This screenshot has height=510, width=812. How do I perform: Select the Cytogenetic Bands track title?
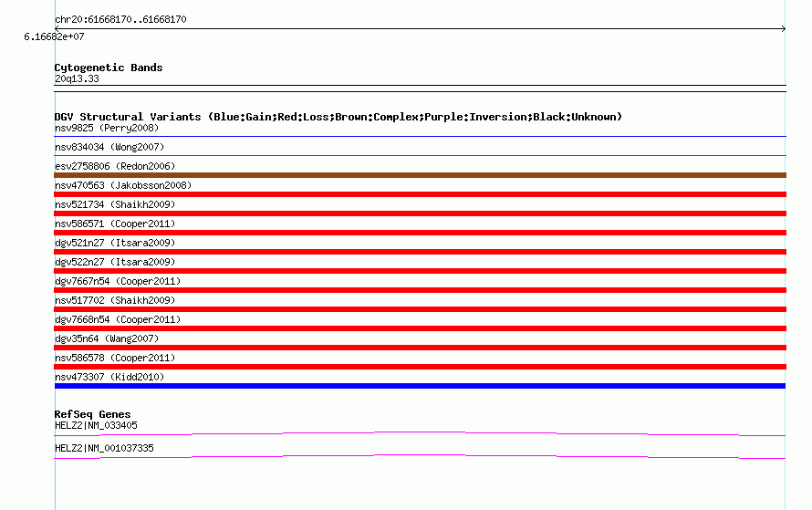[x=109, y=68]
